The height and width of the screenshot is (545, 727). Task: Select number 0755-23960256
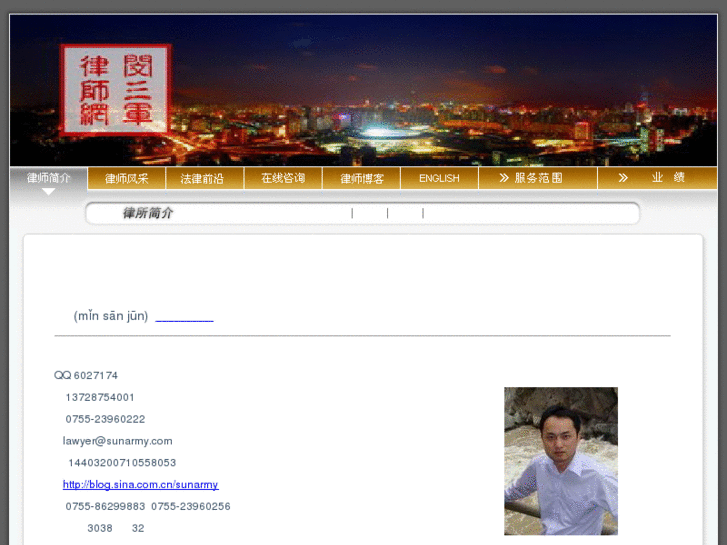click(x=191, y=507)
